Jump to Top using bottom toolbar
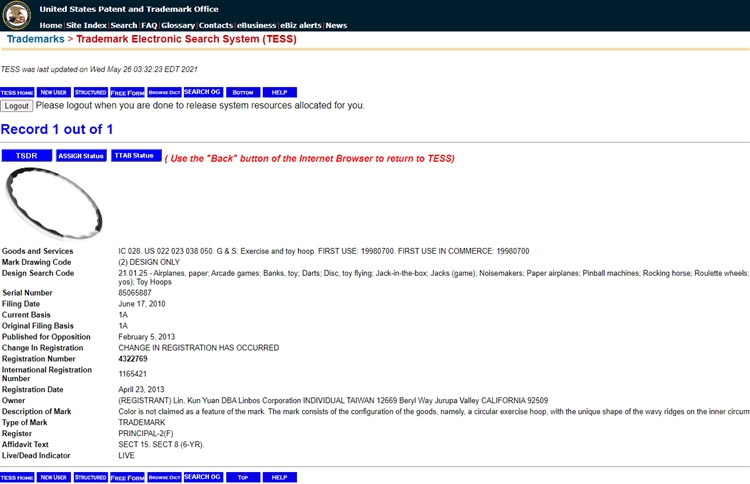 click(x=243, y=477)
